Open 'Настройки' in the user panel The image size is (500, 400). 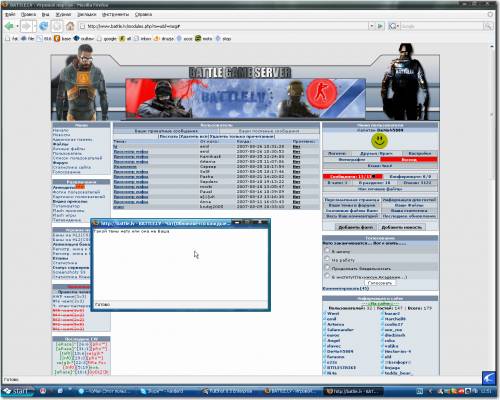pyautogui.click(x=420, y=154)
